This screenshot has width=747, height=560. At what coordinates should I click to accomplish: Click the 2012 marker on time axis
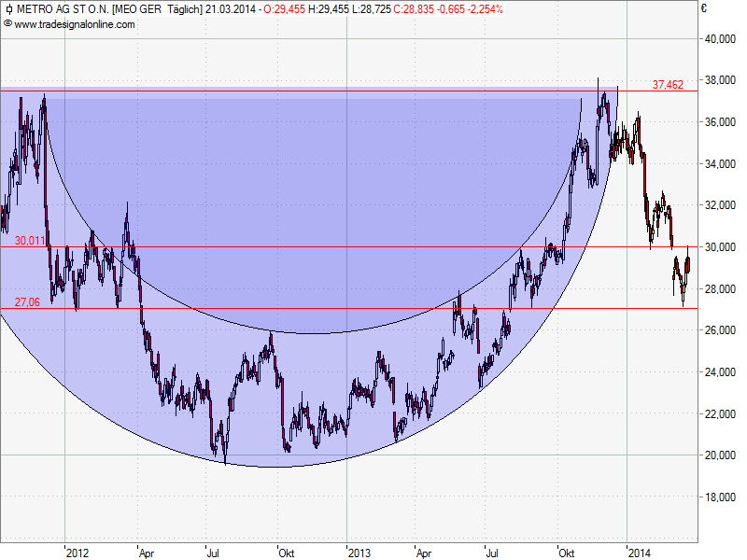pos(78,553)
